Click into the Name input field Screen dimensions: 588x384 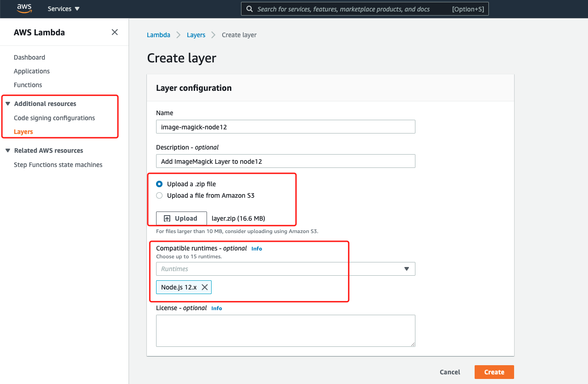[286, 127]
